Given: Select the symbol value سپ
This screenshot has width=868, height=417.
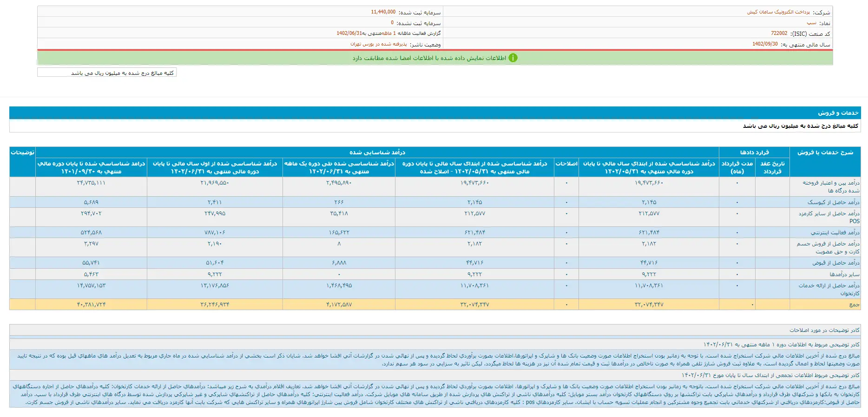Looking at the screenshot, I should [811, 23].
